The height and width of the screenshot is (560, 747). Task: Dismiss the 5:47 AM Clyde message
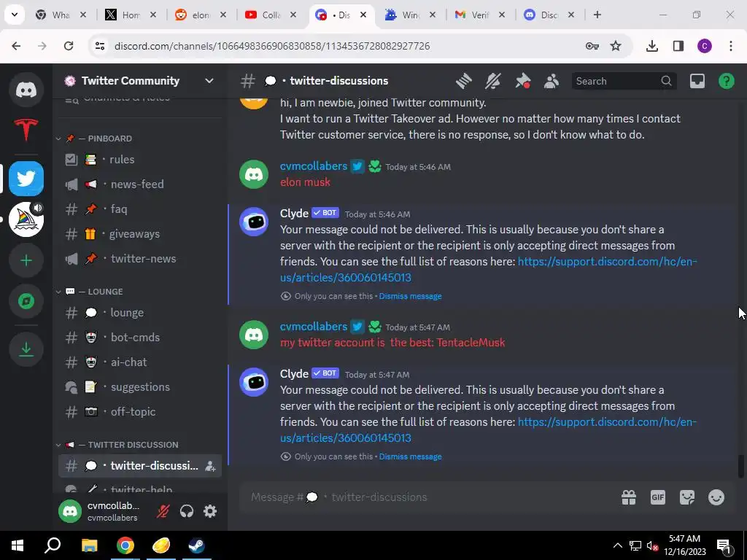click(x=410, y=456)
